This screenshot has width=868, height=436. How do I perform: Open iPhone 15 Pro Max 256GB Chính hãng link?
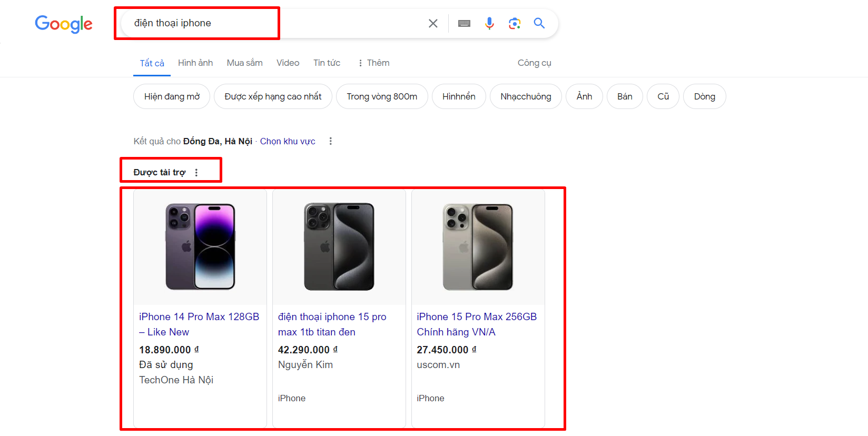point(477,324)
